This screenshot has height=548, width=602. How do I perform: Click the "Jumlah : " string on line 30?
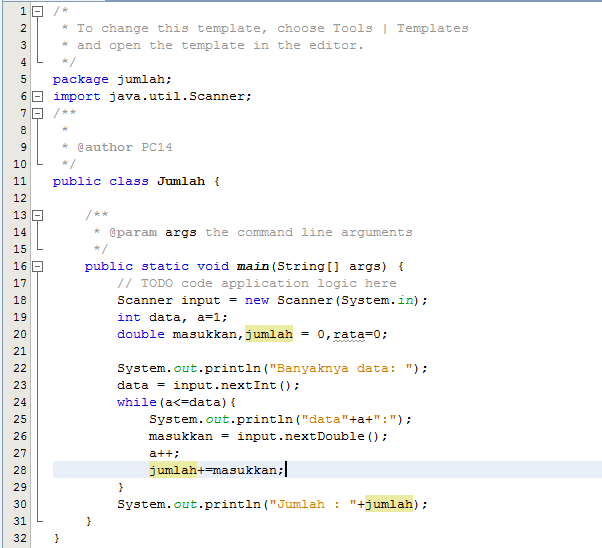[x=313, y=504]
